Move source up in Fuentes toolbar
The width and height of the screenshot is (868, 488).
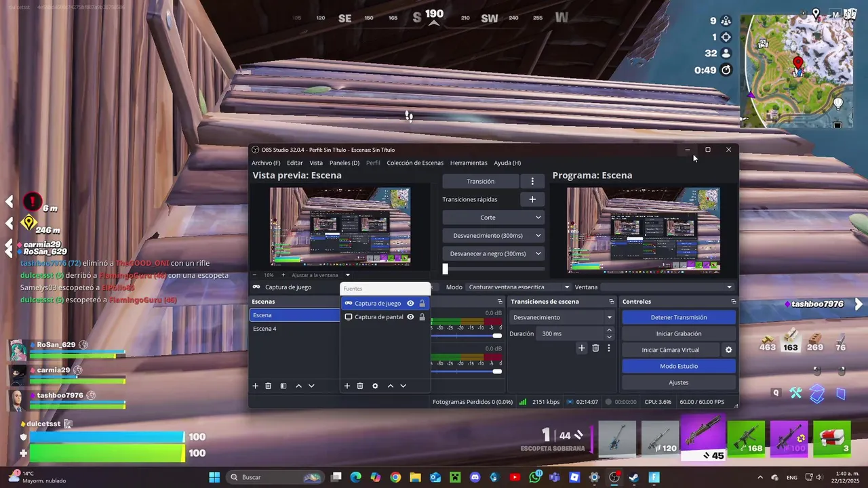pyautogui.click(x=390, y=386)
